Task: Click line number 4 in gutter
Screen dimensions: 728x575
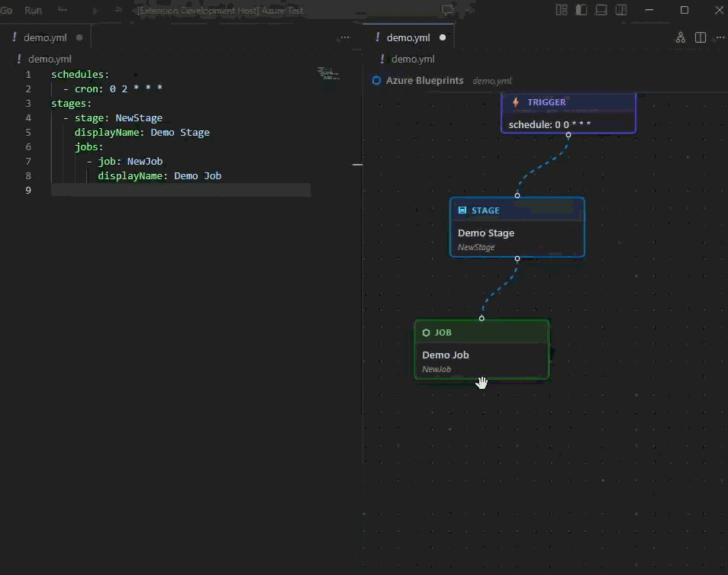Action: tap(28, 118)
